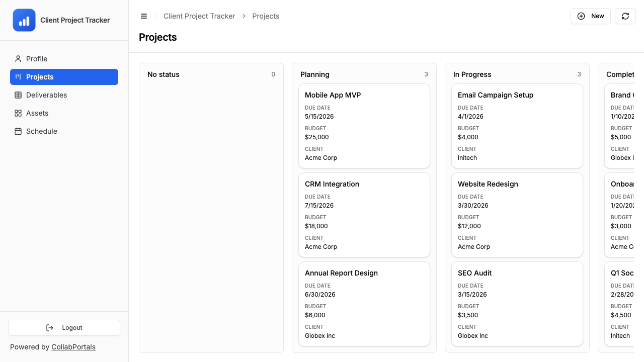Open the Website Redesign card
Screen dimensions: 644x362
point(517,215)
